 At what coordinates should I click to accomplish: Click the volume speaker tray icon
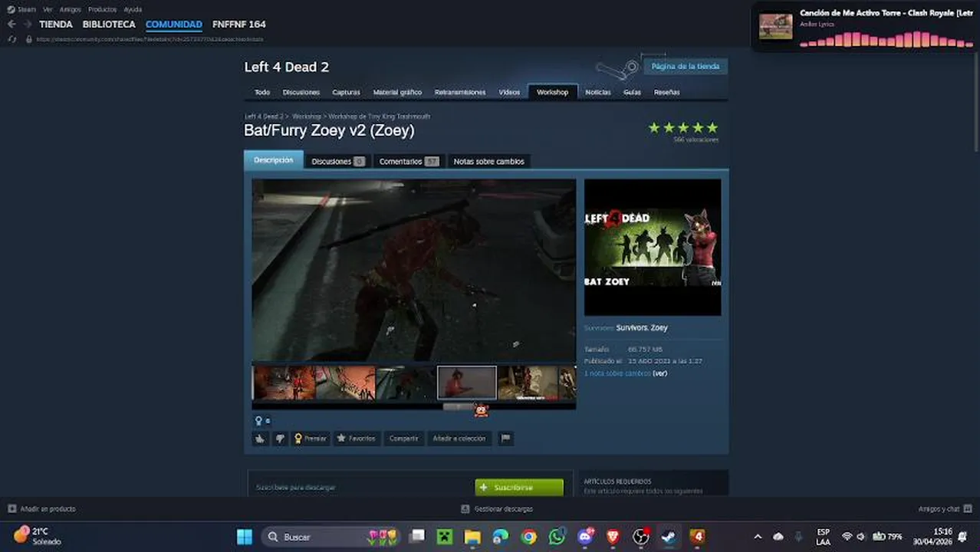pos(861,537)
